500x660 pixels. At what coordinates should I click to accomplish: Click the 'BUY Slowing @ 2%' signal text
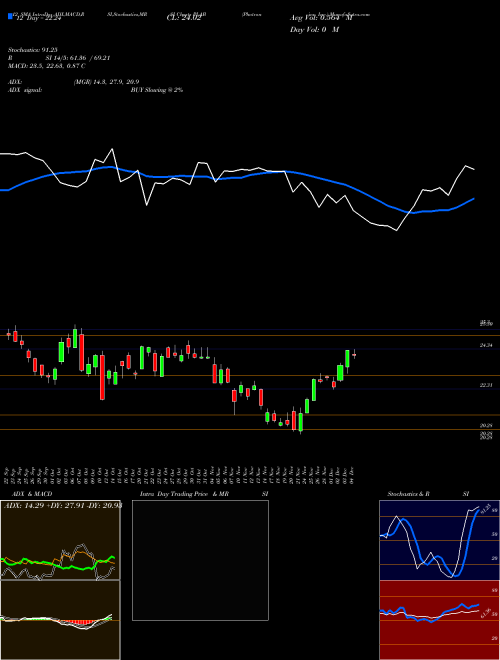[157, 90]
